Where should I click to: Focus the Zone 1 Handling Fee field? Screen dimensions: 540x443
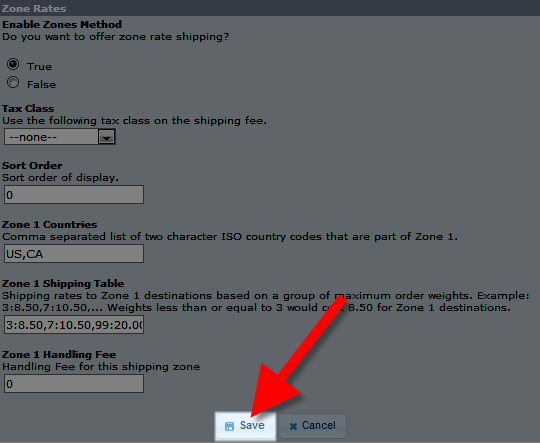(x=74, y=383)
